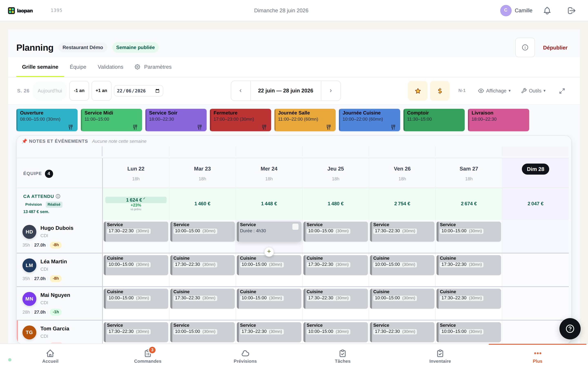
Task: Click Mai Nguyen MN avatar
Action: [x=29, y=299]
